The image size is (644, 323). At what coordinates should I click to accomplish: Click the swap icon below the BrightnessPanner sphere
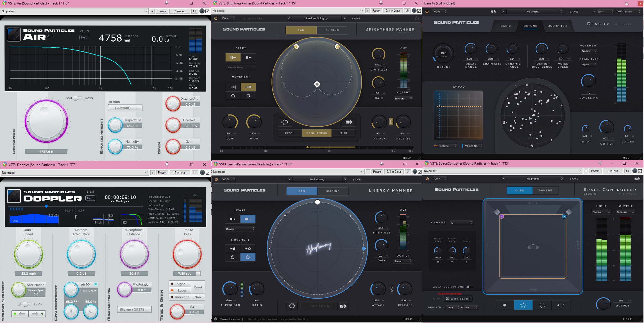pyautogui.click(x=285, y=122)
